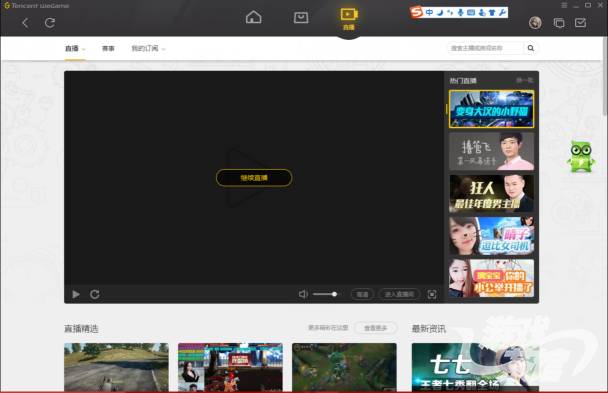608x393 pixels.
Task: Open the checkmark message icon at top right
Action: point(580,23)
